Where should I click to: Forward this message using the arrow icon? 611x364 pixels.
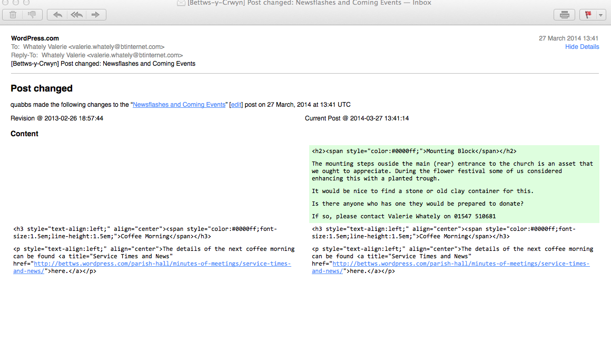click(96, 15)
